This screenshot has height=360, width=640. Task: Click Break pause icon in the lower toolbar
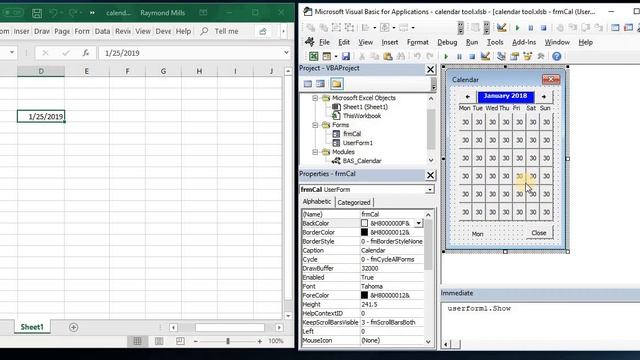pos(459,56)
